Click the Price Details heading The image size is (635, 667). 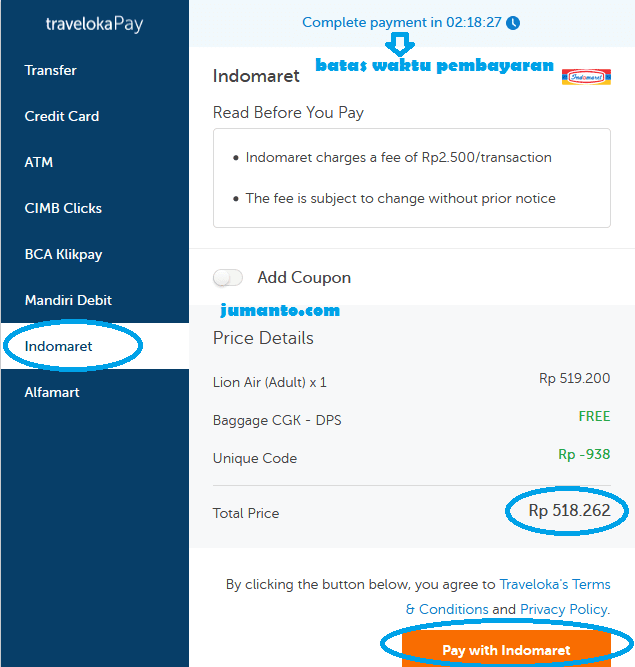[x=263, y=338]
